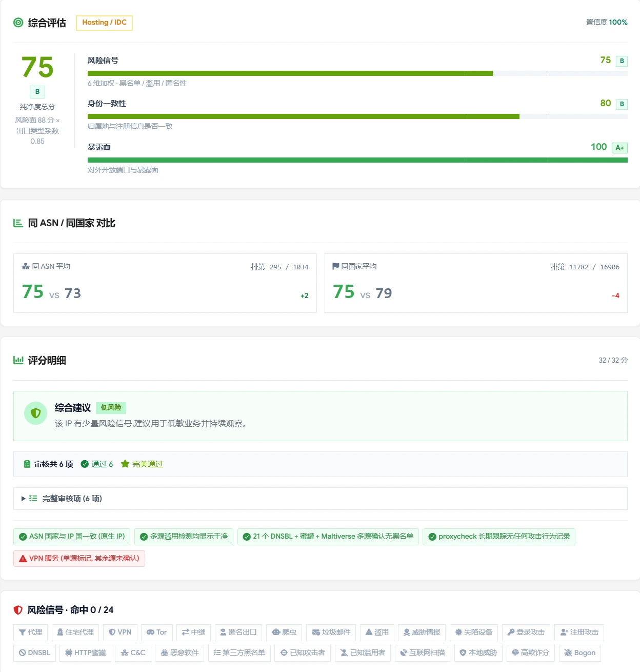Click the 评分明细 bar chart icon

[18, 360]
